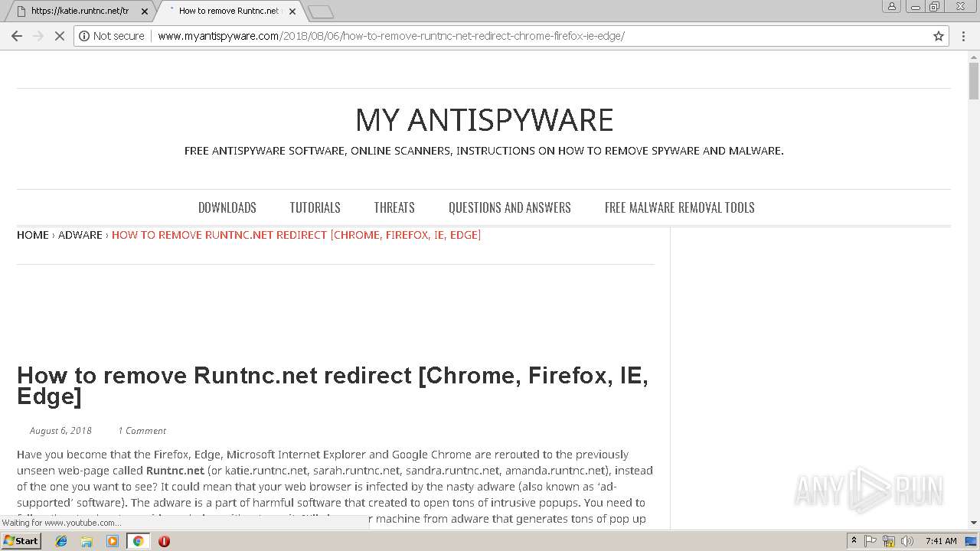
Task: Open the Chrome user profile icon
Action: (x=892, y=7)
